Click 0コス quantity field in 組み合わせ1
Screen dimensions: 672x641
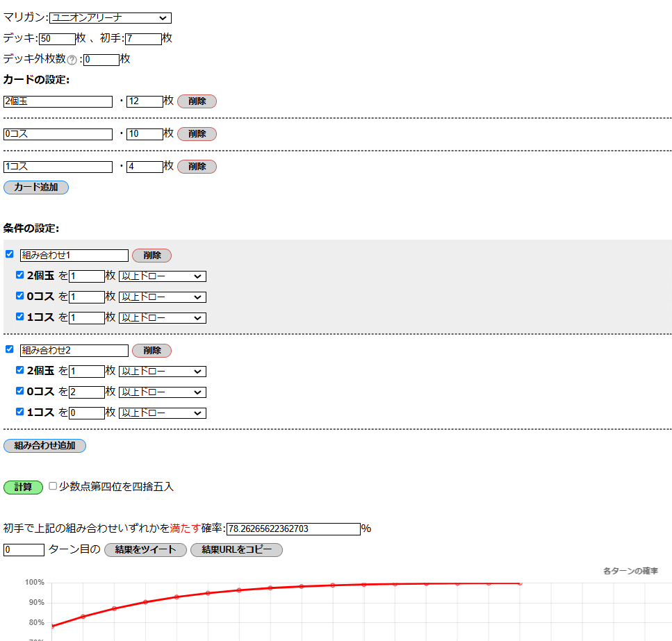pos(87,297)
